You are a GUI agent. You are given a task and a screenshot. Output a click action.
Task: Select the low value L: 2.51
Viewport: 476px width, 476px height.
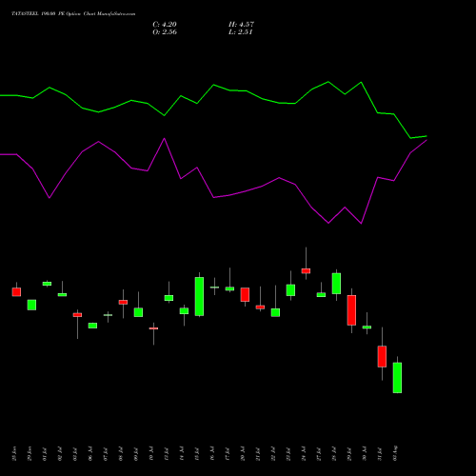241,32
